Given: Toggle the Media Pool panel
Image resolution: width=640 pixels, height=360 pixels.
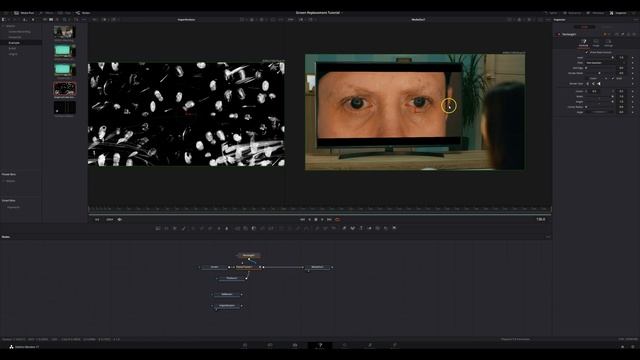Looking at the screenshot, I should pos(24,13).
